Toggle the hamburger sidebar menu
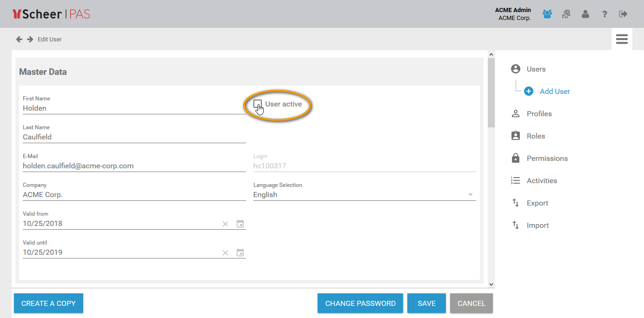 pyautogui.click(x=622, y=39)
